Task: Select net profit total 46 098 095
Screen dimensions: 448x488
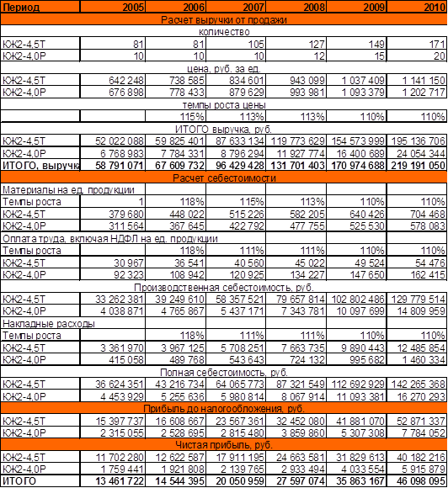Action: (x=417, y=480)
